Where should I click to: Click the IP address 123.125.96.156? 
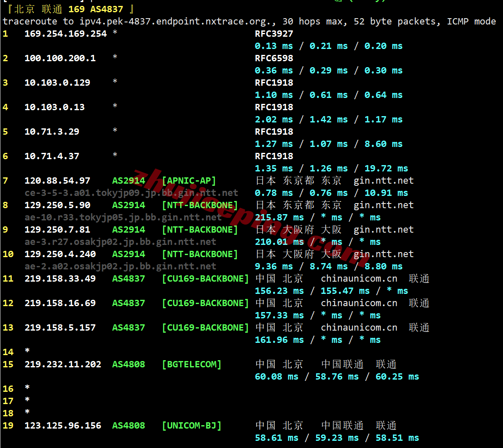[x=63, y=426]
